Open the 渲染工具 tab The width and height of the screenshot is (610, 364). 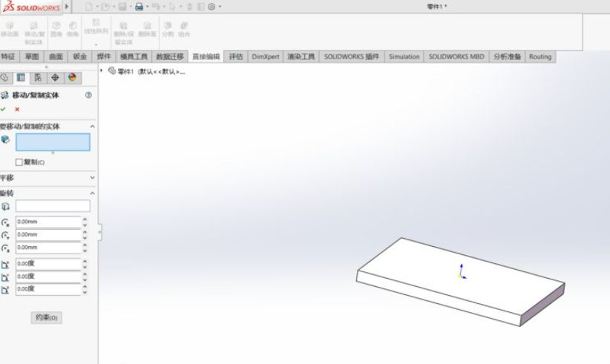click(x=301, y=57)
